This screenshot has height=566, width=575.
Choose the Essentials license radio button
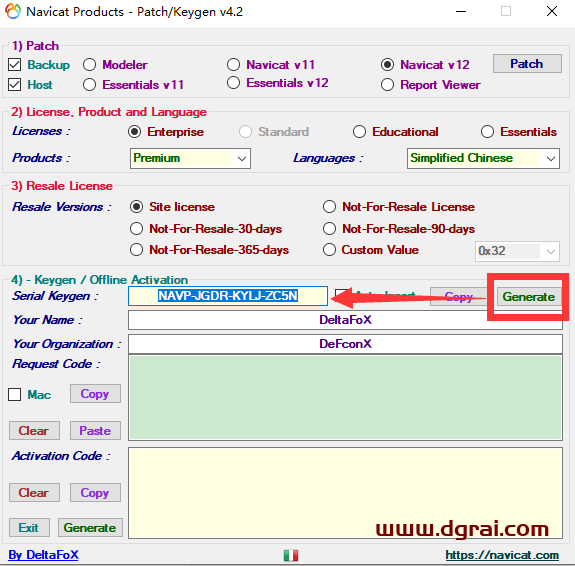(487, 132)
